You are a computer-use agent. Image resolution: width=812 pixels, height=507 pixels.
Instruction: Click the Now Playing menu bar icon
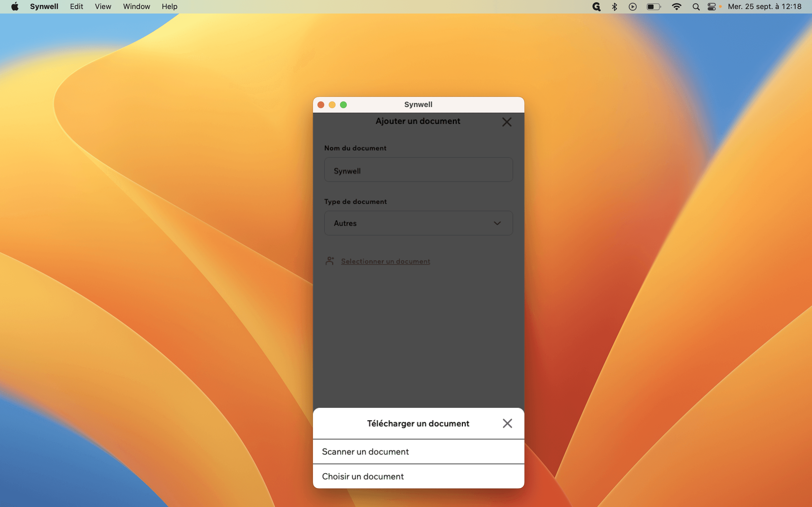click(632, 7)
